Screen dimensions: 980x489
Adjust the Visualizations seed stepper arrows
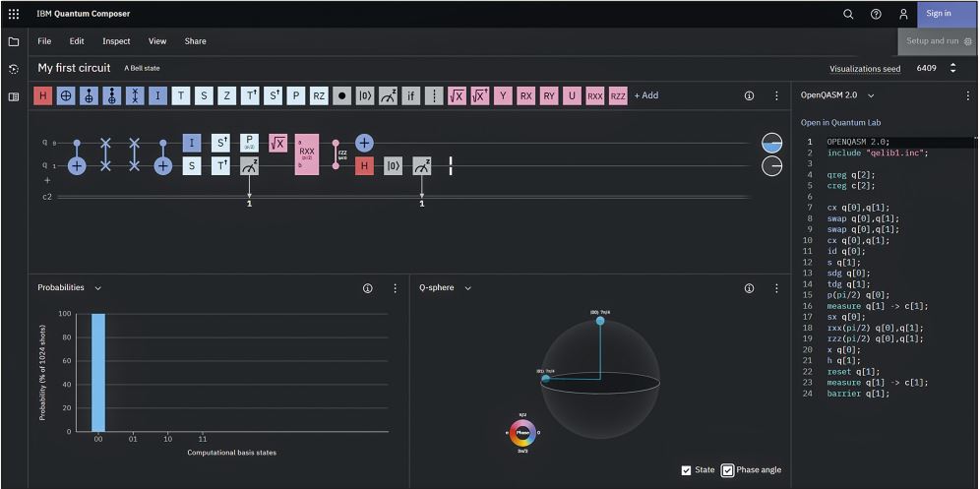pos(953,68)
